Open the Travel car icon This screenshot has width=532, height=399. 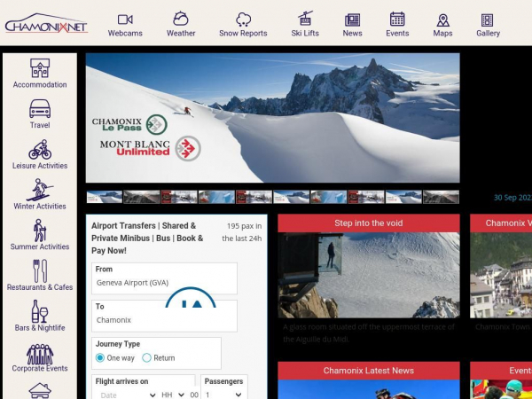(40, 108)
